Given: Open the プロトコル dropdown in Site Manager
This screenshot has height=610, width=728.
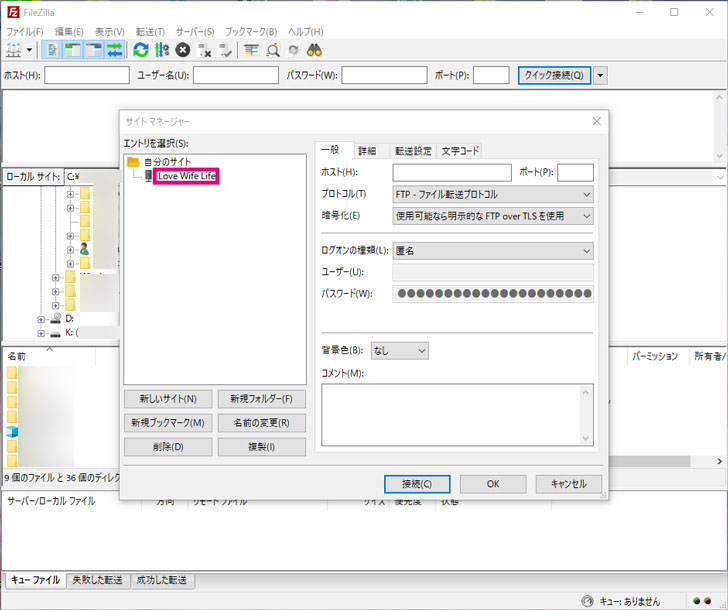Looking at the screenshot, I should click(493, 194).
